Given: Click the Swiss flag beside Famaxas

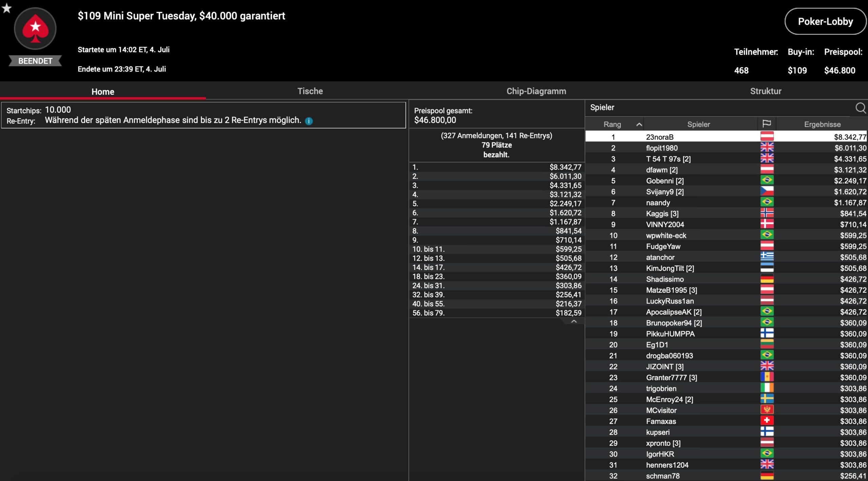Looking at the screenshot, I should (x=767, y=421).
